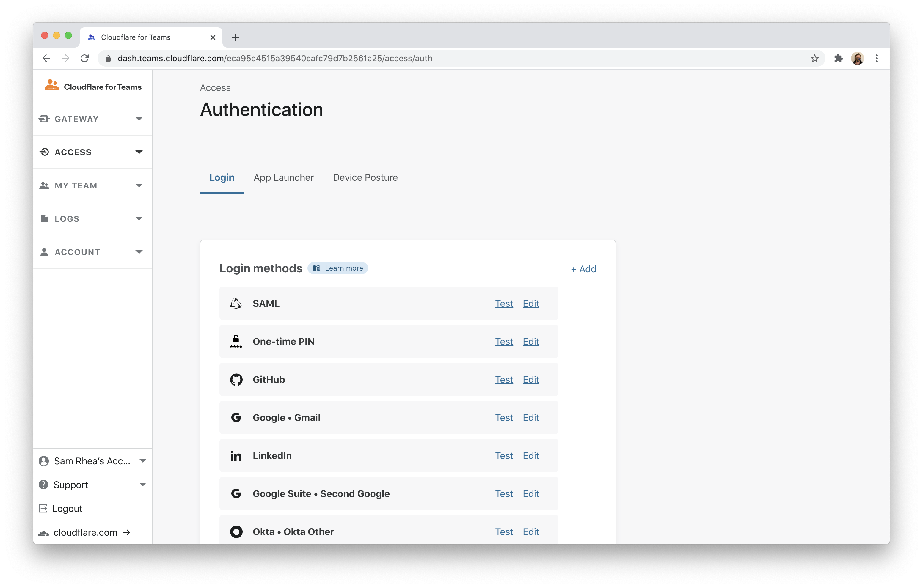Switch to the Device Posture tab
Screen dimensions: 923x588
[x=365, y=177]
